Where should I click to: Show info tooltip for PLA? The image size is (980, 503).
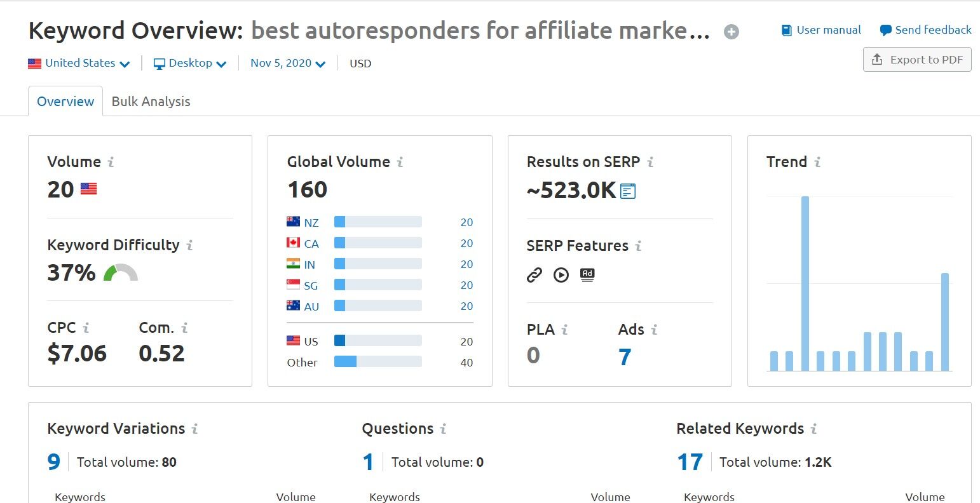pos(564,330)
